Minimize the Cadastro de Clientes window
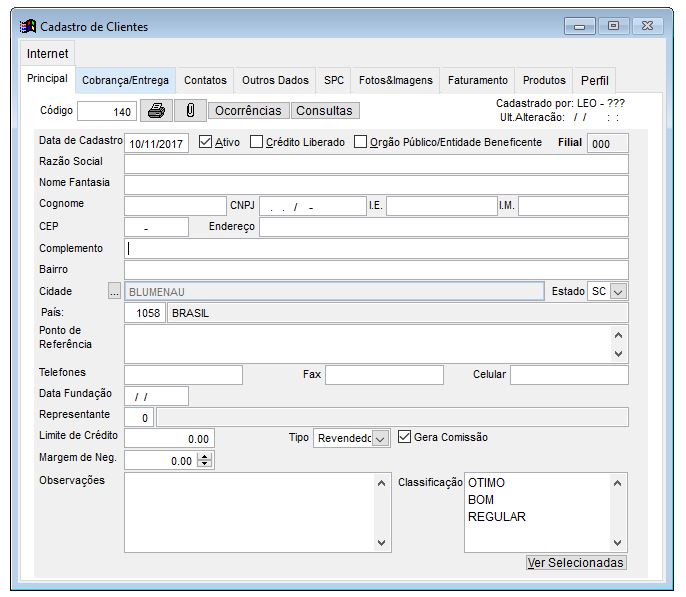Viewport: 686px width, 597px height. pos(579,26)
